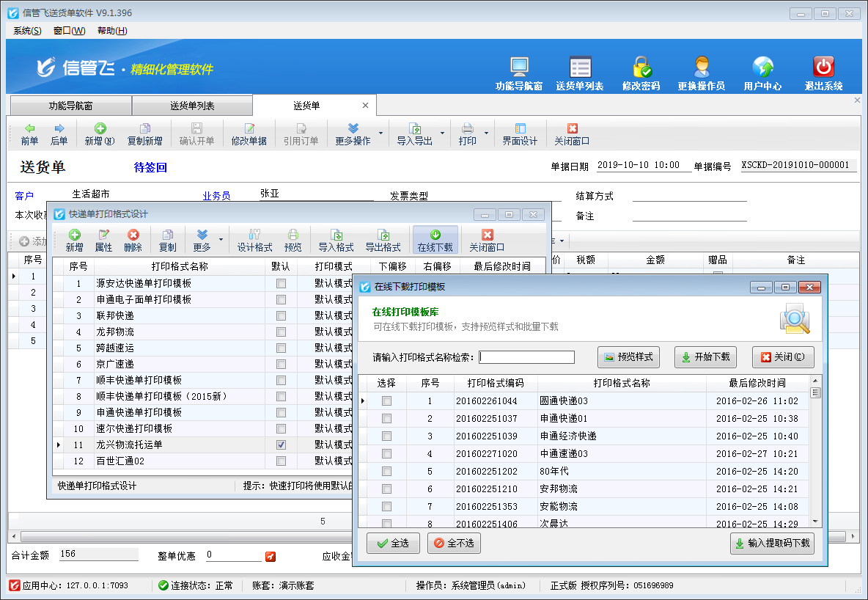Click 关闭窗口 in the main toolbar
Screen dimensions: 868x600
(x=572, y=134)
